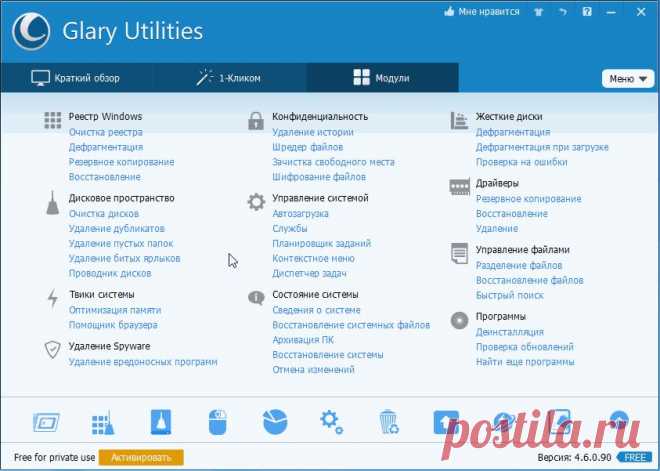Viewport: 660px width, 471px height.
Task: Click the Жесткие диски section icon
Action: tap(459, 121)
